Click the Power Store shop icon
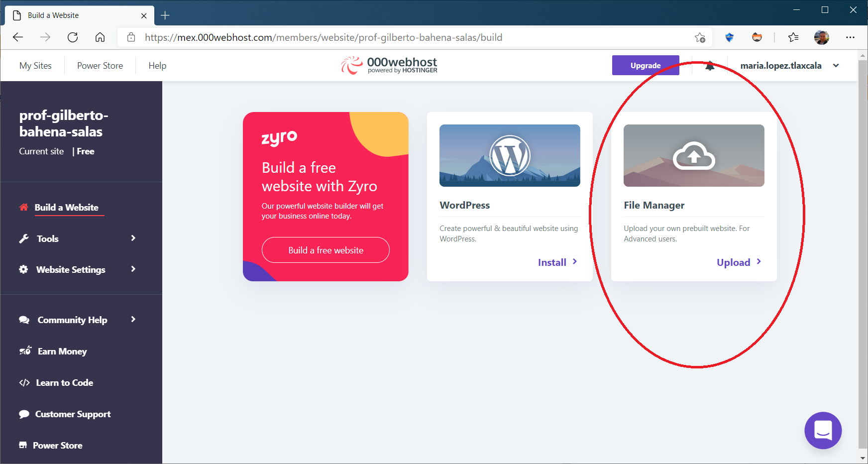Screen dimensions: 868x464 click(23, 445)
